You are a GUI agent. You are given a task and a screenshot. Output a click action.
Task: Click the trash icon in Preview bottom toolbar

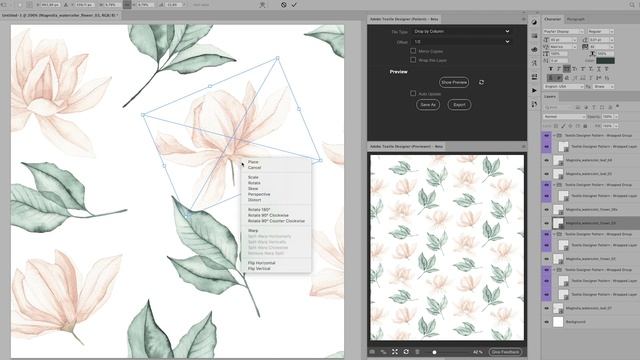(x=417, y=351)
